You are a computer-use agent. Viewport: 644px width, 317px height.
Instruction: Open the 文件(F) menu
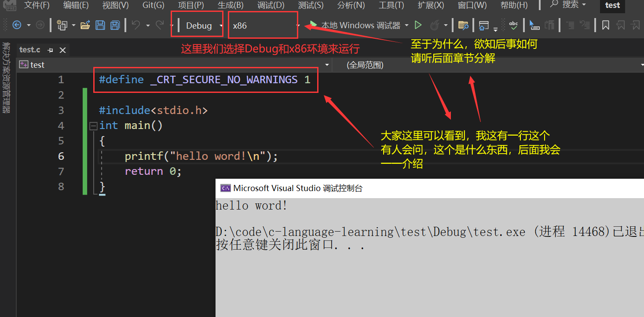pos(37,5)
